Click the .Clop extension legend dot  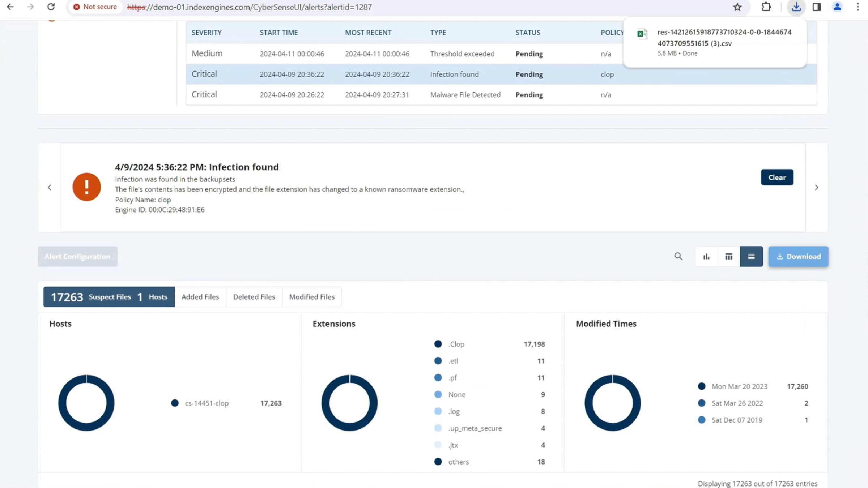(438, 344)
